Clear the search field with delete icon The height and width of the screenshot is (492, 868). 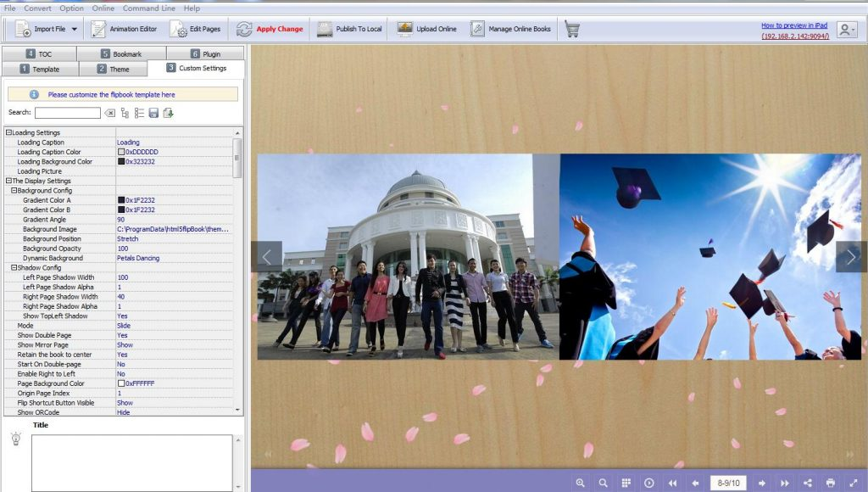click(109, 113)
